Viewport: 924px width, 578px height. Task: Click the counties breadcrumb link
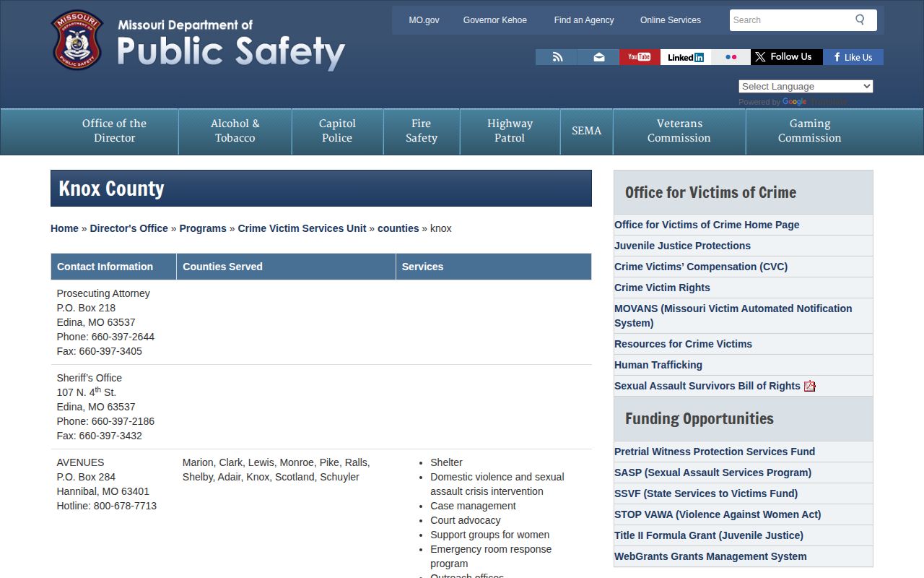click(398, 228)
